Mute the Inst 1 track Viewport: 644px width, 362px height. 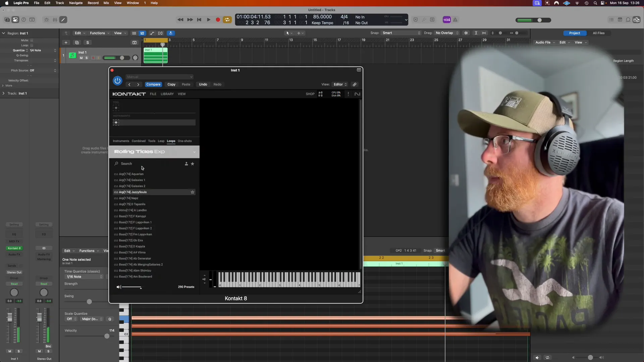click(x=81, y=58)
